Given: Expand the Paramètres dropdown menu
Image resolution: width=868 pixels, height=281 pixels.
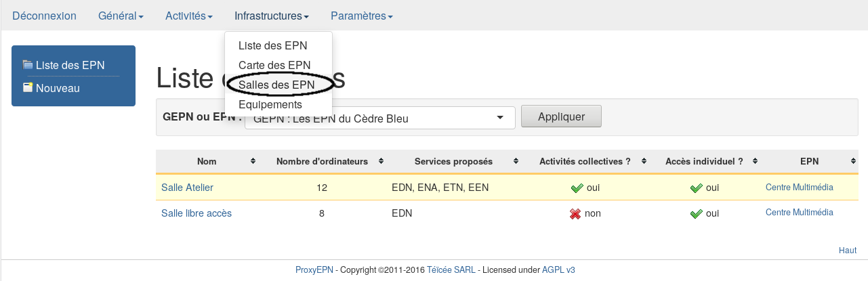Looking at the screenshot, I should click(x=361, y=16).
